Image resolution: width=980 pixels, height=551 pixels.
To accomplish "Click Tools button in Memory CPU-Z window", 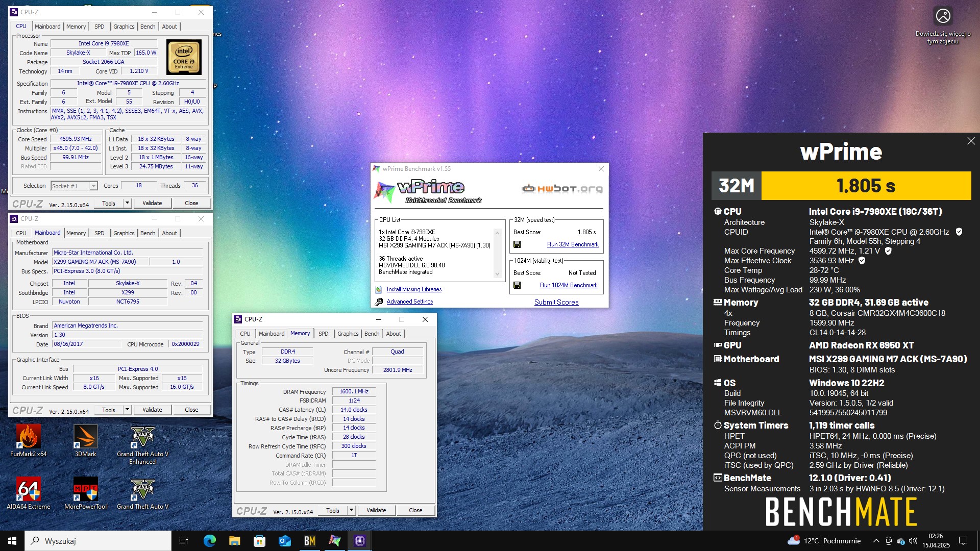I will (333, 510).
